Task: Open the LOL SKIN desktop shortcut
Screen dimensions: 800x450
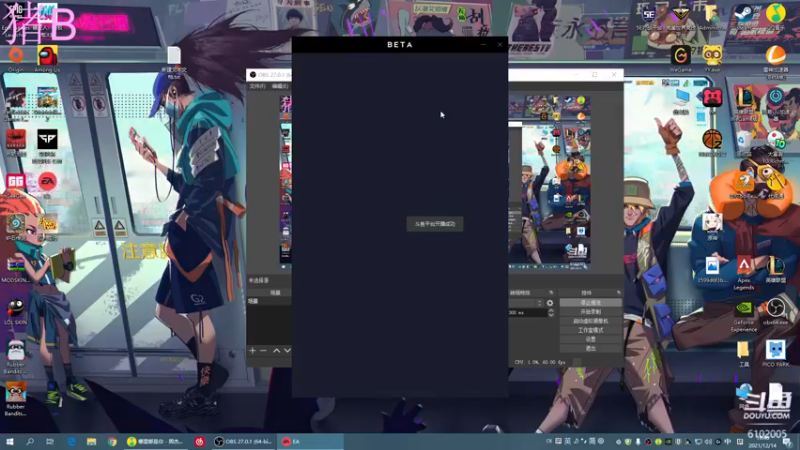Action: [16, 308]
